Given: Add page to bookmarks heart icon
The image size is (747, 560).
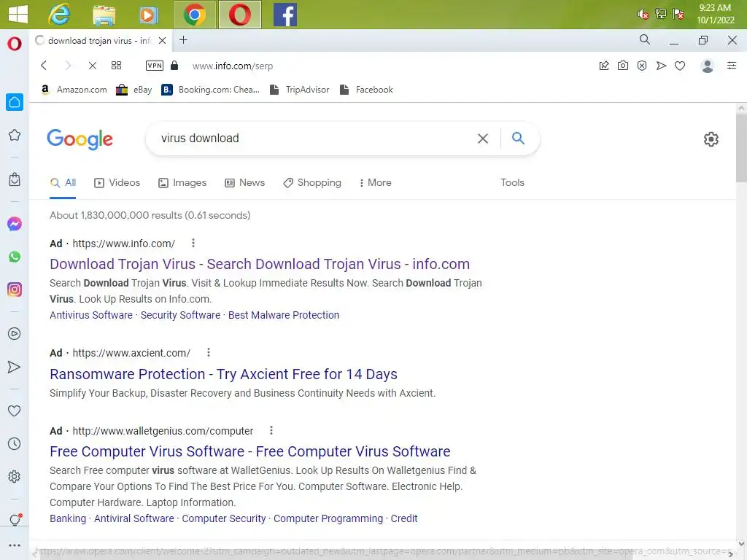Looking at the screenshot, I should click(680, 66).
